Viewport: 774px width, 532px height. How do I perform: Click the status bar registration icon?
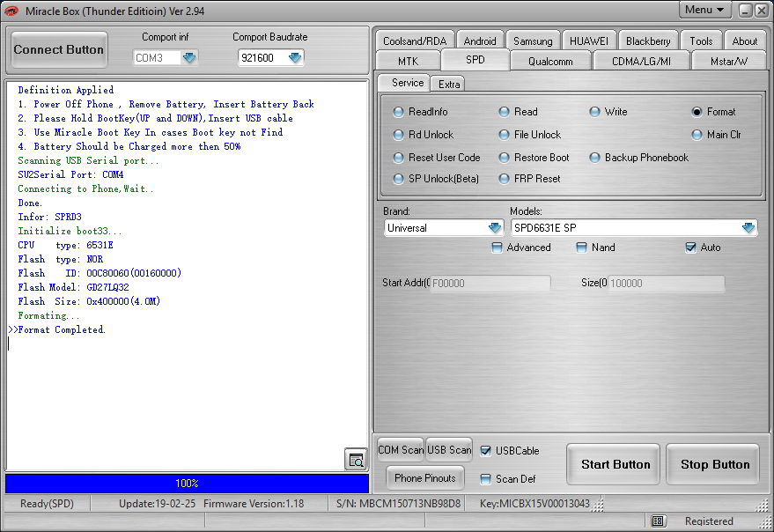coord(657,521)
